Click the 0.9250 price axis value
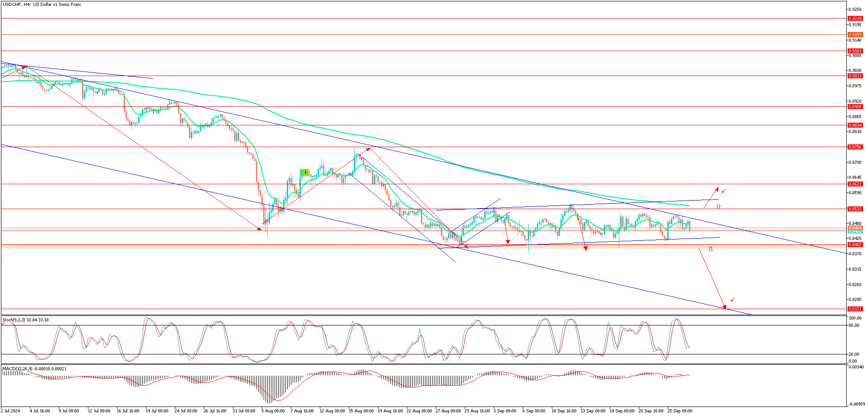868x416 pixels. pos(855,10)
